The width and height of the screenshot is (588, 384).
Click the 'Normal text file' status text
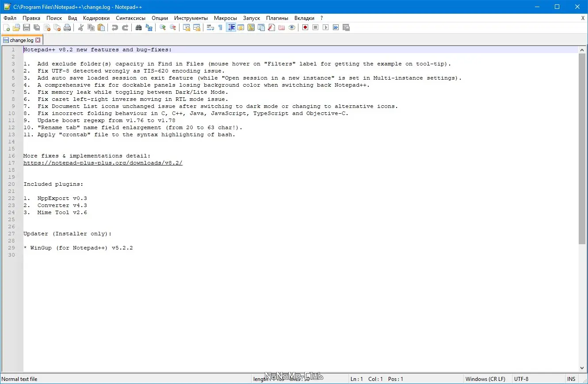(x=20, y=379)
